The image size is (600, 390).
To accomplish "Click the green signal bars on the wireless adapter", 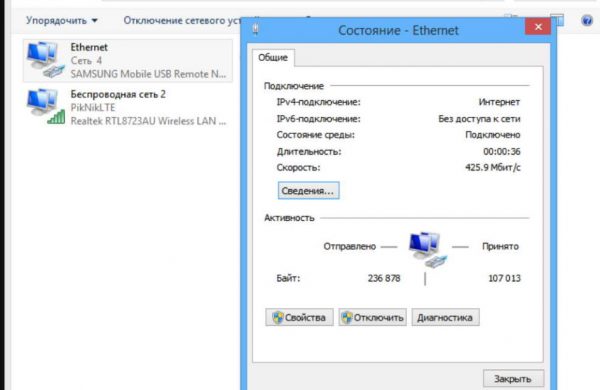I will pos(56,117).
